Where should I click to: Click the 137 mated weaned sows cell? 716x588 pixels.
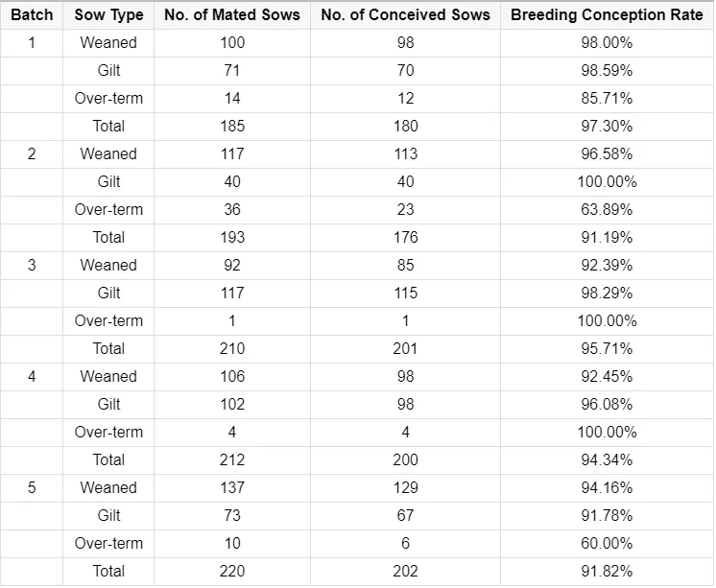[x=232, y=488]
